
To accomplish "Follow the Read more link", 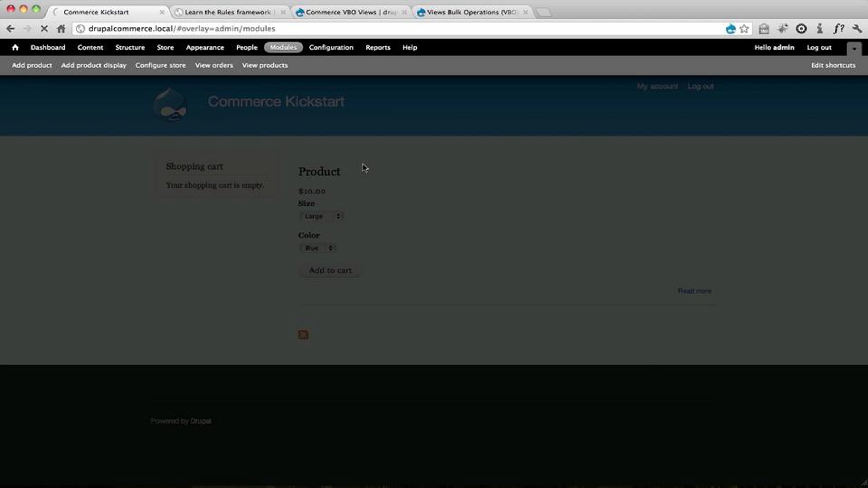I will click(x=694, y=291).
